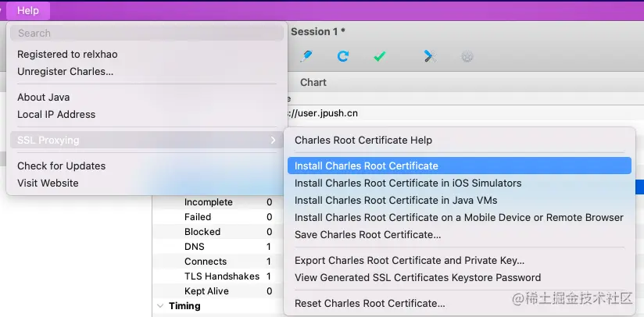
Task: Select Install Charles Root Certificate
Action: coord(460,166)
